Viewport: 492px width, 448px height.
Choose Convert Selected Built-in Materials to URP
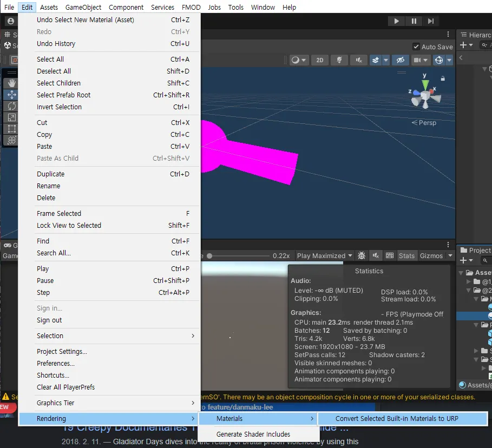(x=396, y=418)
